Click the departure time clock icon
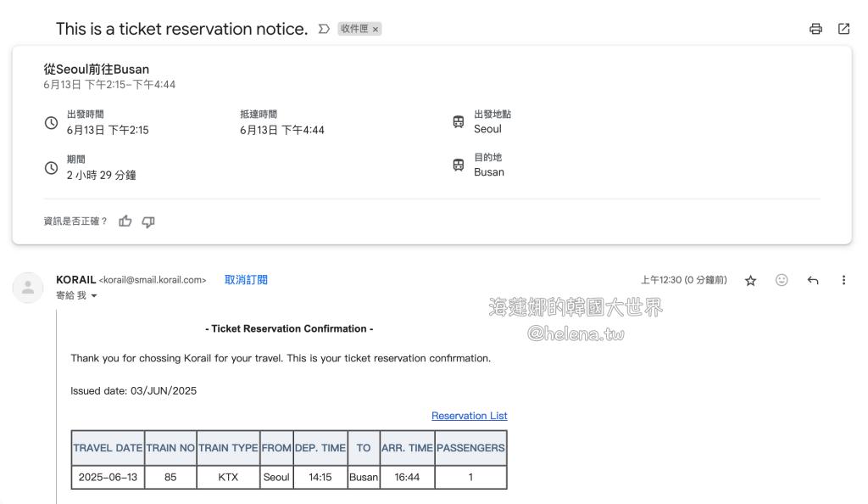The width and height of the screenshot is (868, 504). (51, 123)
